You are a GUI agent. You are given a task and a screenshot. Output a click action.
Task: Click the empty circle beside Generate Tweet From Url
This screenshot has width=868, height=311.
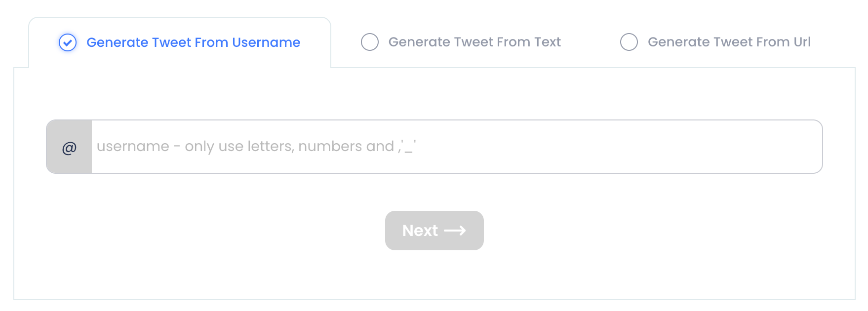pos(629,42)
